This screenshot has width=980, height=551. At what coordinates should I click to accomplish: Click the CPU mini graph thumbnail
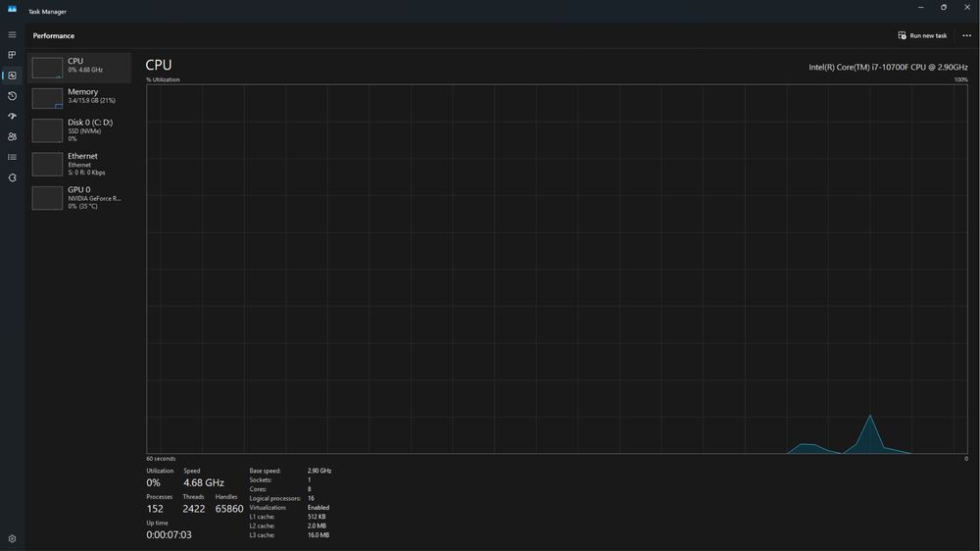pos(47,69)
